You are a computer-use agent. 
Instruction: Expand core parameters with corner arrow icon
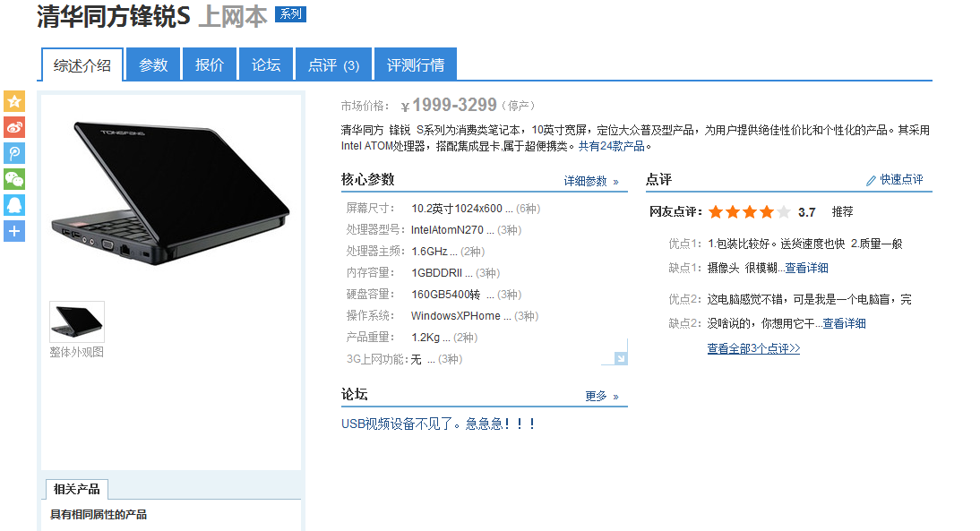click(620, 358)
